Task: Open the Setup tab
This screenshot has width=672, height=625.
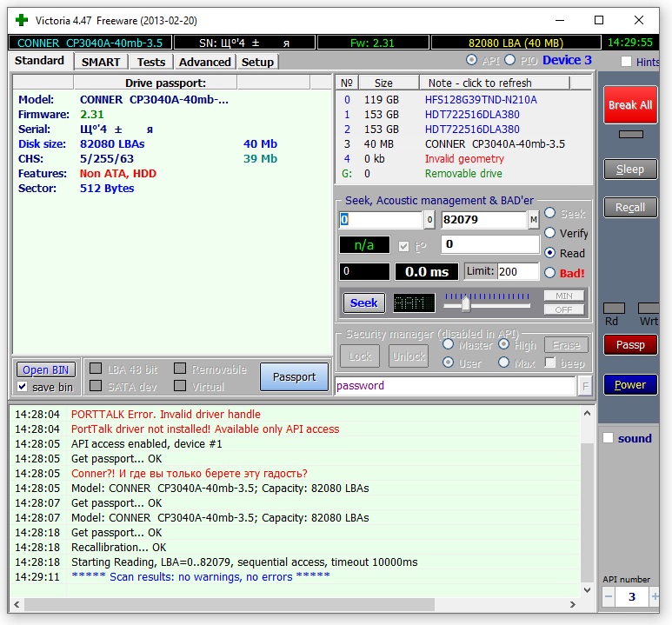Action: (x=257, y=63)
